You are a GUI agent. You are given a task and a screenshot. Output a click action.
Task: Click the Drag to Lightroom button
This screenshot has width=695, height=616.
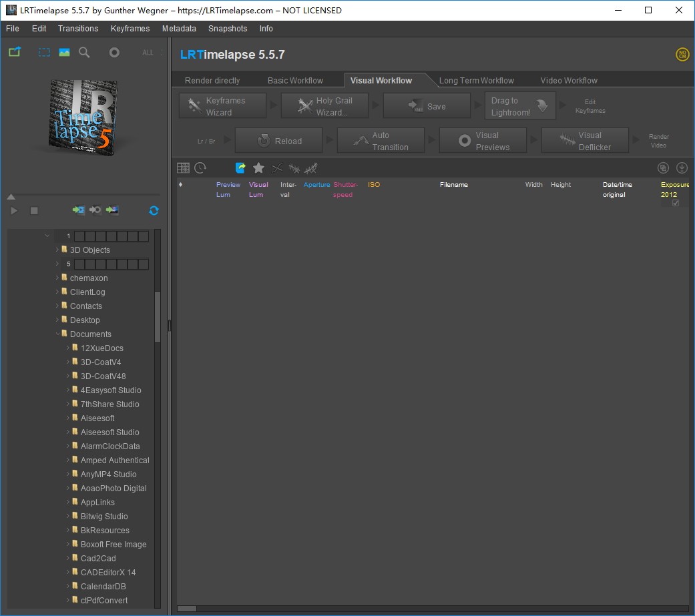coord(520,106)
